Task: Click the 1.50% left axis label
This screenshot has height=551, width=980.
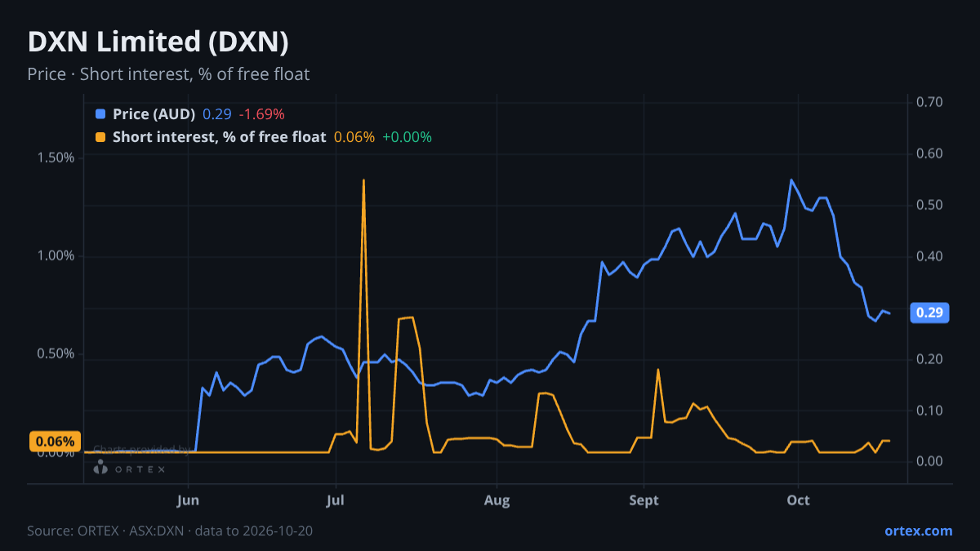Action: (x=56, y=158)
